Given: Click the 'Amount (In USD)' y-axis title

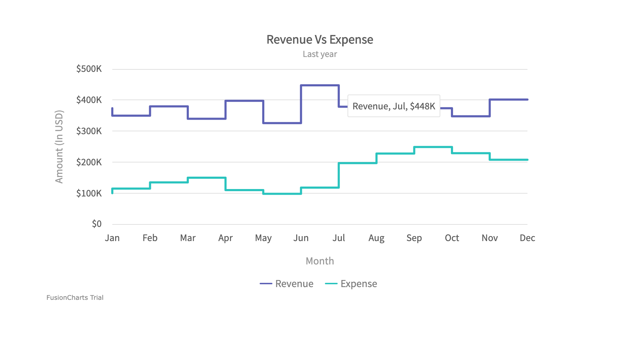Looking at the screenshot, I should 59,147.
